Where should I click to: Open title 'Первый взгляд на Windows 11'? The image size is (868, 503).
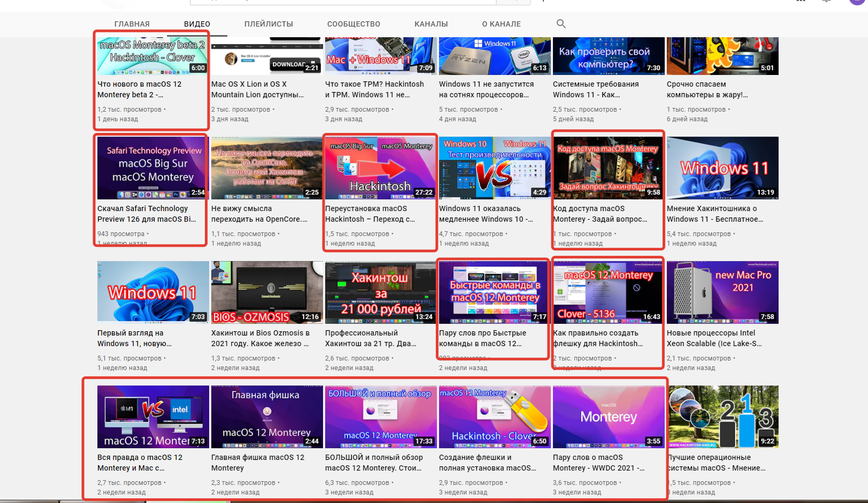135,338
